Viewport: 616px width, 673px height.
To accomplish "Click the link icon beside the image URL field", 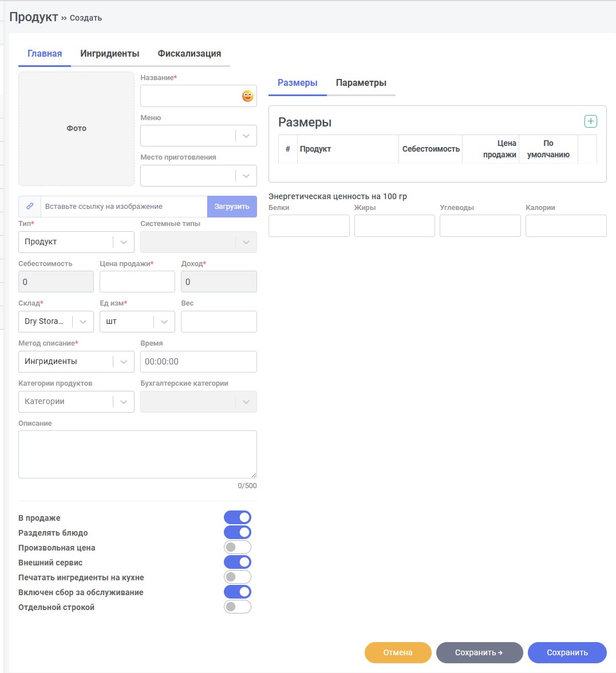I will 30,207.
